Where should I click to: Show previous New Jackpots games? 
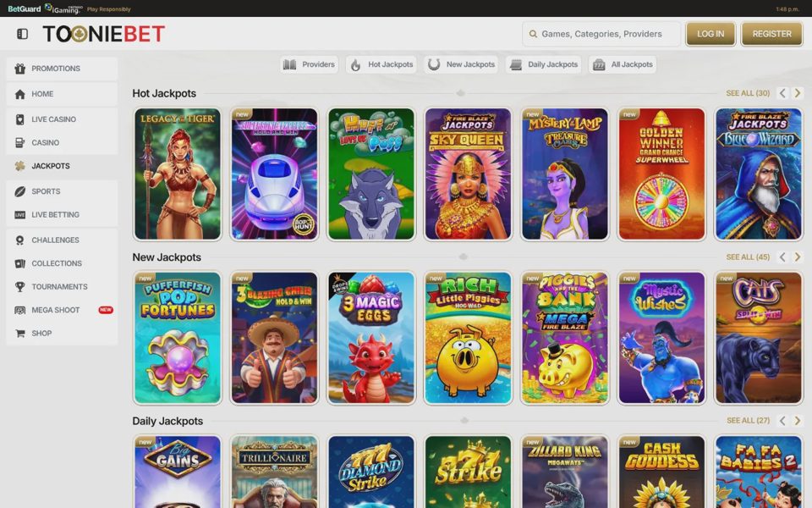coord(782,257)
